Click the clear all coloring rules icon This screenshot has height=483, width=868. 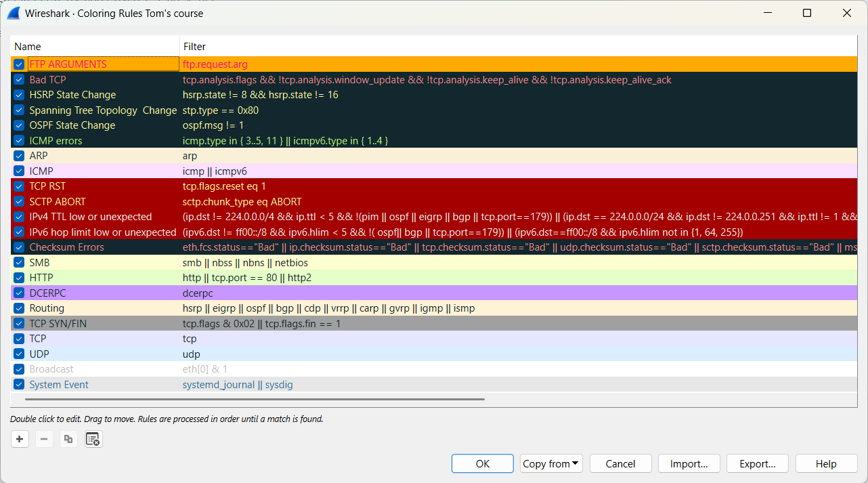pyautogui.click(x=93, y=439)
